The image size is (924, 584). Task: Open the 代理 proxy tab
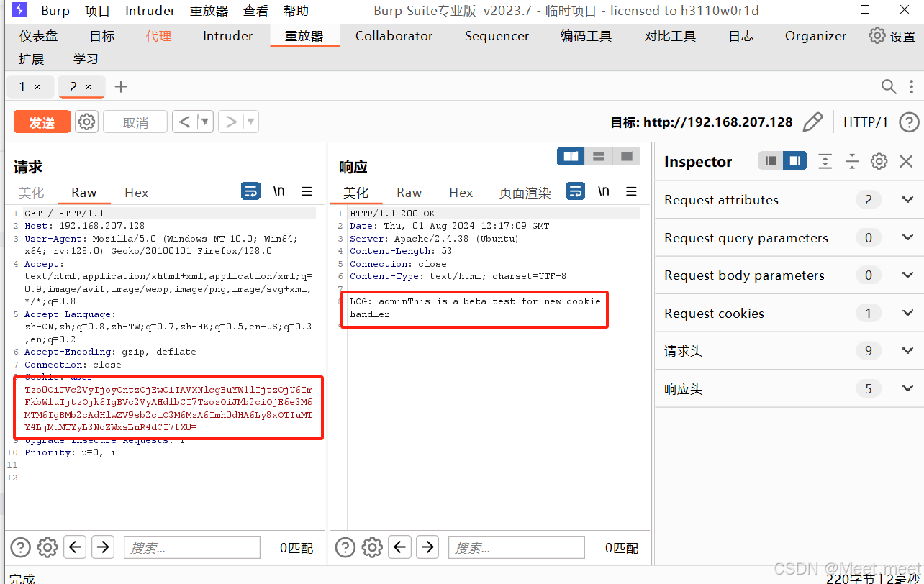158,36
